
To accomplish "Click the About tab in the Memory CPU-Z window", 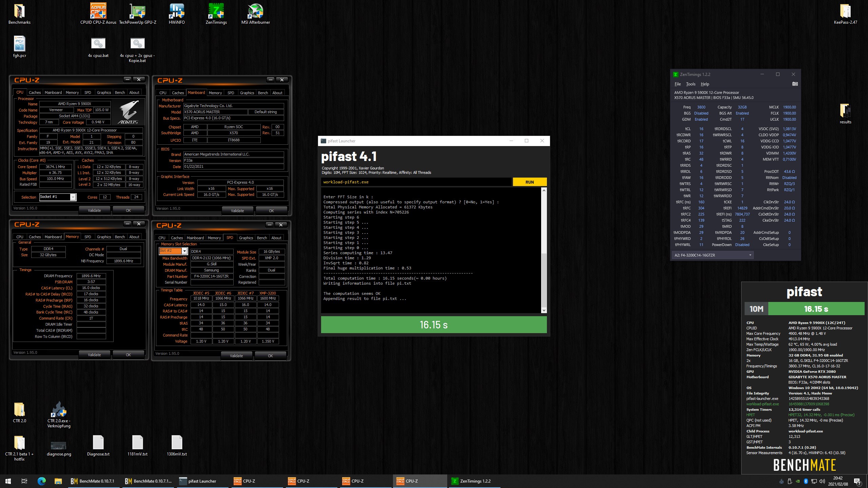I will click(x=134, y=237).
